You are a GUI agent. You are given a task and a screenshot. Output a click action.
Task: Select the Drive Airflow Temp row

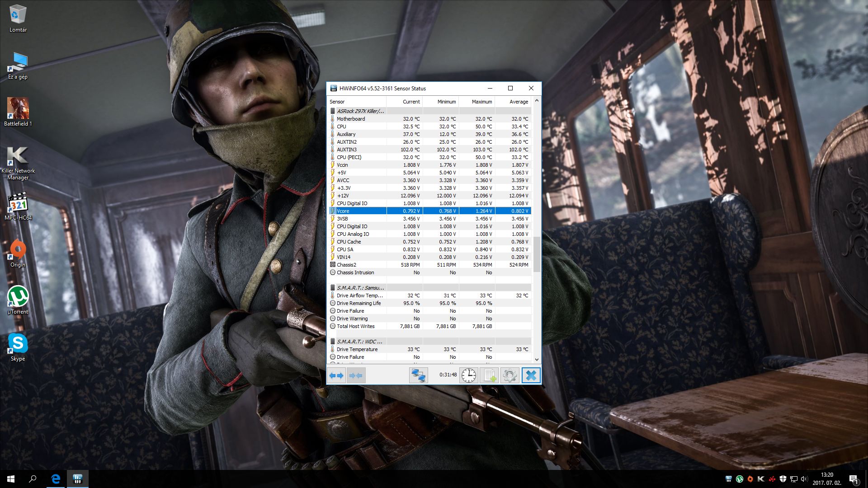point(429,296)
